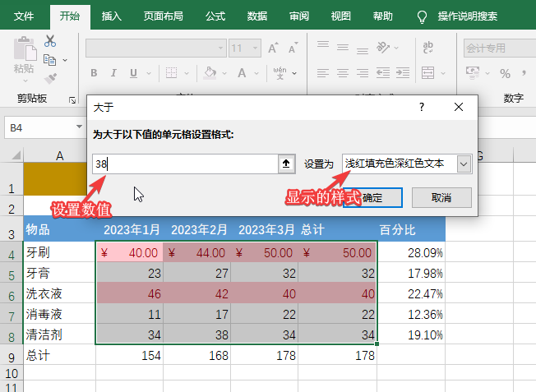Click the Paste clipboard icon

click(25, 48)
